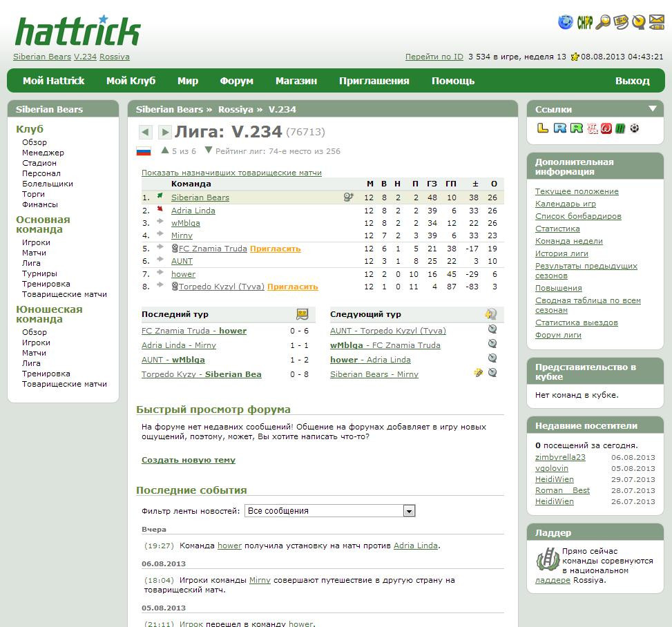Click the Russian flag icon

[x=144, y=151]
